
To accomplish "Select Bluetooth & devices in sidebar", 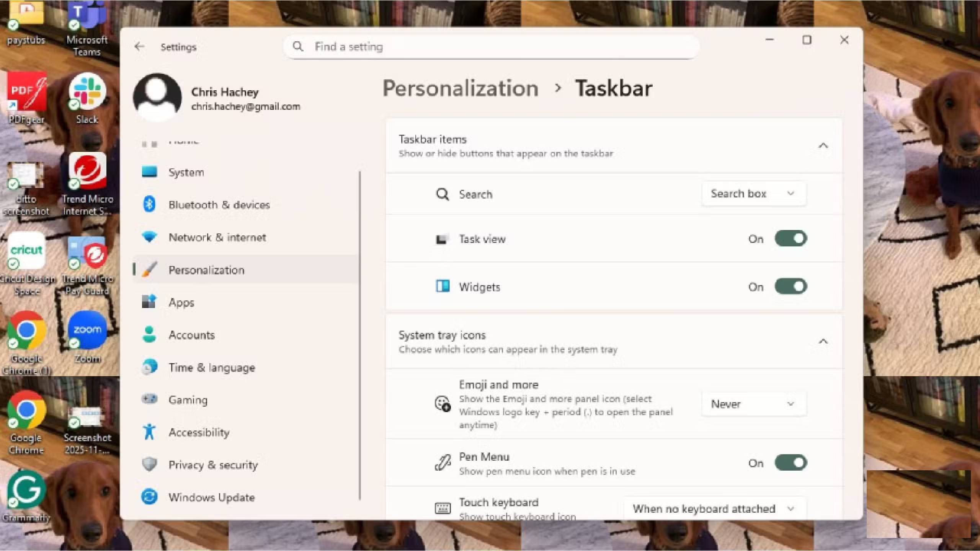I will [218, 205].
